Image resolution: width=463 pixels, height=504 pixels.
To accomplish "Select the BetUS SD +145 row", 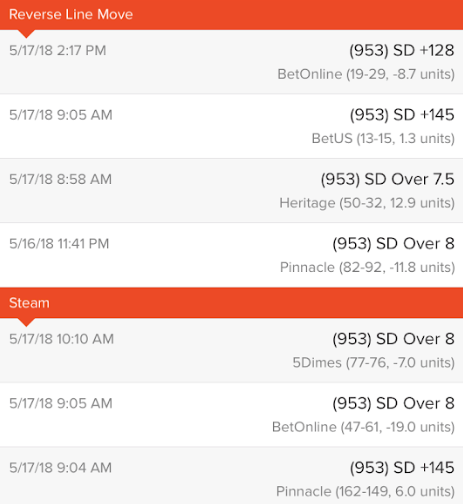I will point(231,126).
